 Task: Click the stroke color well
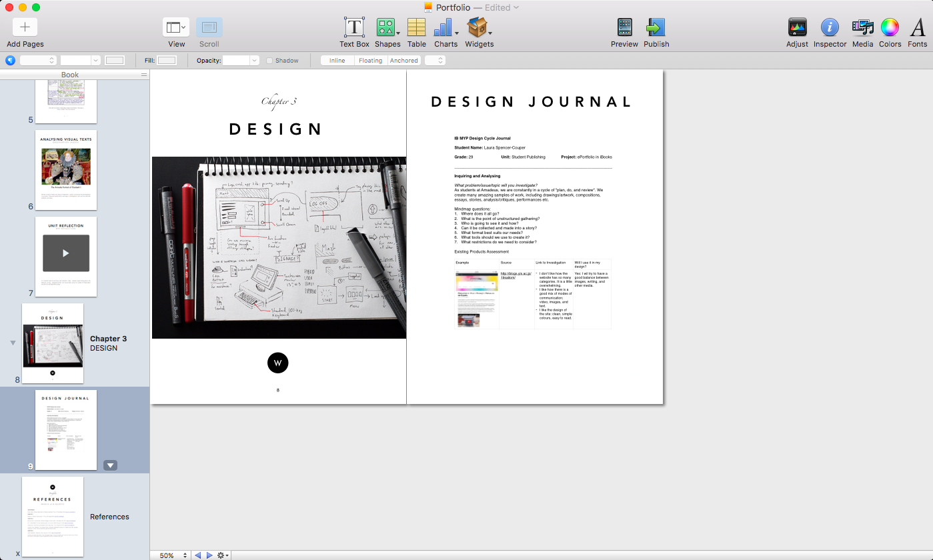pos(115,61)
